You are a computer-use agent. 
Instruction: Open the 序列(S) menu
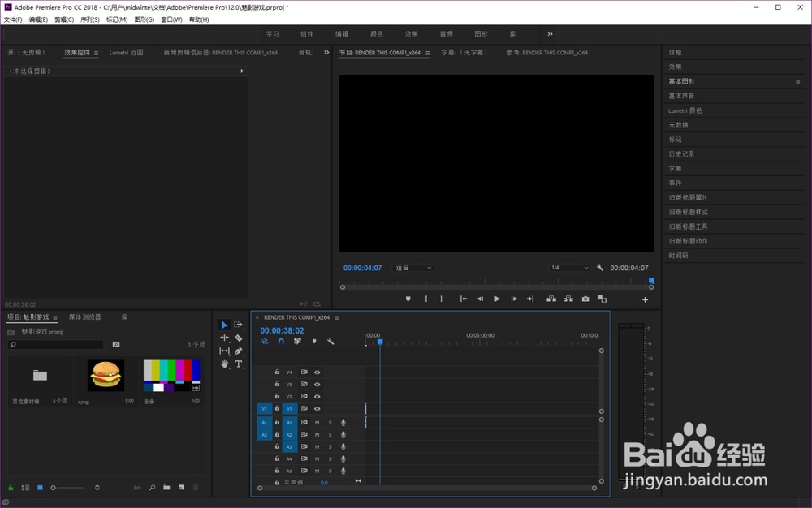(x=89, y=19)
